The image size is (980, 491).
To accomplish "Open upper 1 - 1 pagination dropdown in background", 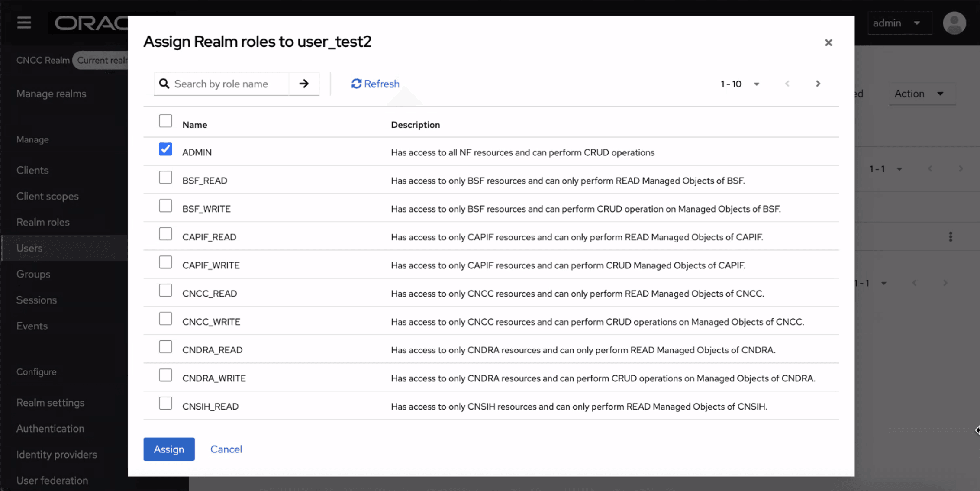I will pos(886,169).
